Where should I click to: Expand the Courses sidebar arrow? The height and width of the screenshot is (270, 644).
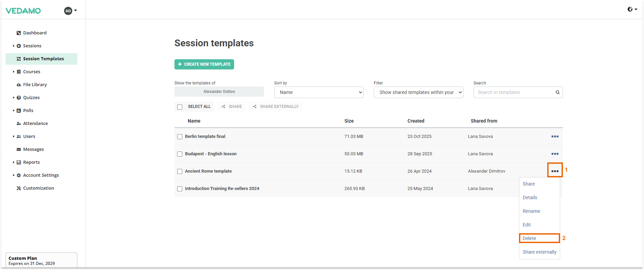(x=14, y=72)
